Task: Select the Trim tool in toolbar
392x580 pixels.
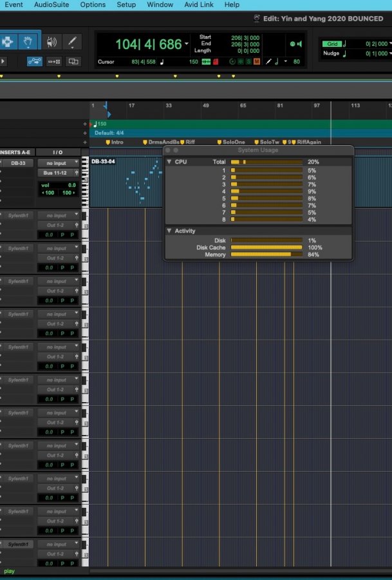Action: [x=8, y=43]
